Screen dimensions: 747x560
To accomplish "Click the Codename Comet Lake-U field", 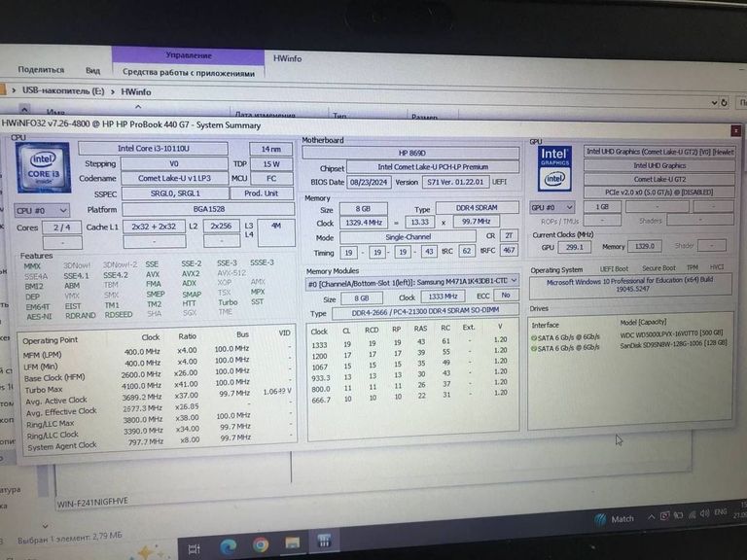I will (x=174, y=178).
